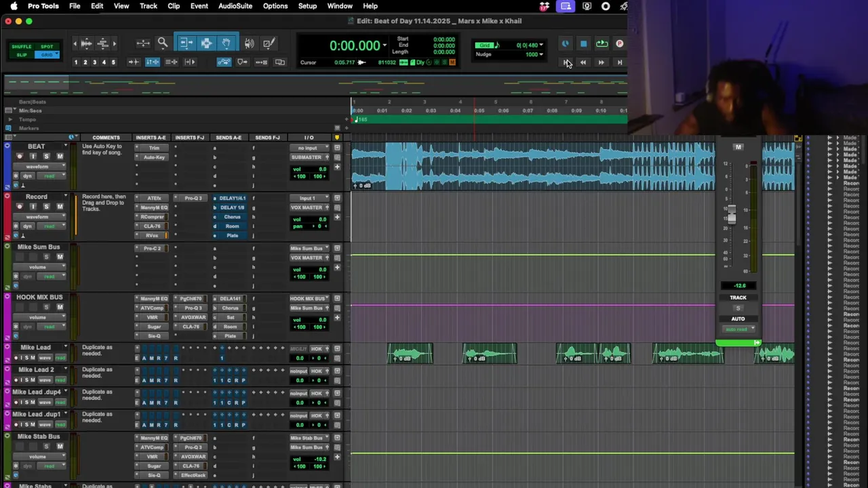Open the Apple menu
This screenshot has height=488, width=868.
pyautogui.click(x=14, y=6)
